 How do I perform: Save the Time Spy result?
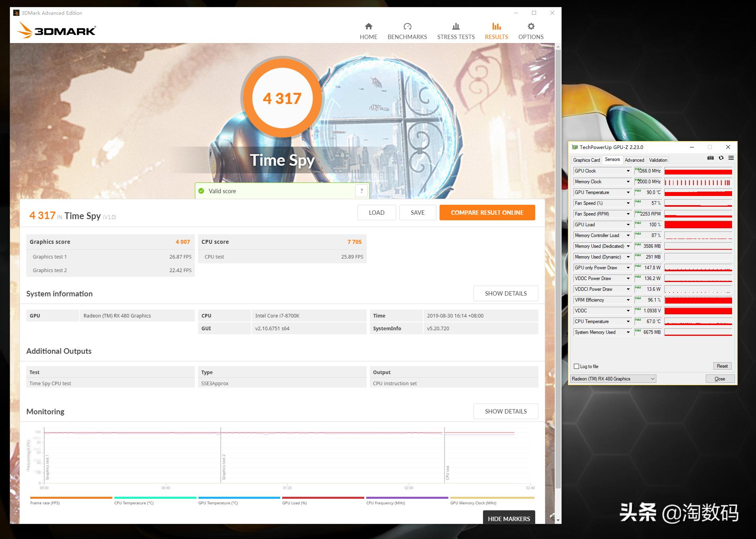click(417, 212)
